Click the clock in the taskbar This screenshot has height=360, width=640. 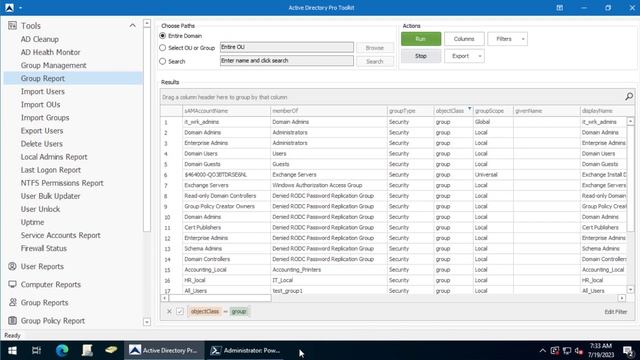point(601,350)
